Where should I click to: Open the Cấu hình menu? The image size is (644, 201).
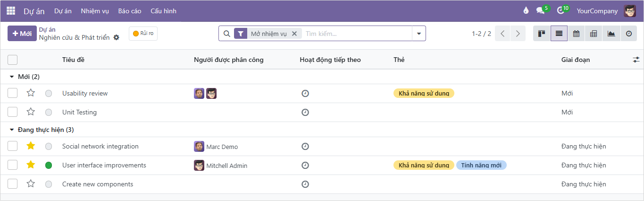tap(163, 11)
